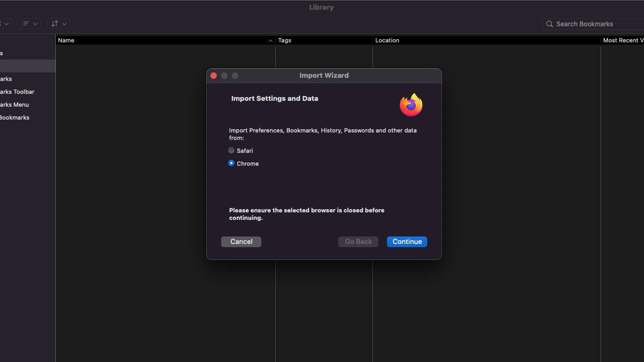The image size is (644, 362).
Task: Select Bookmarks Menu in the Library sidebar
Action: click(27, 105)
